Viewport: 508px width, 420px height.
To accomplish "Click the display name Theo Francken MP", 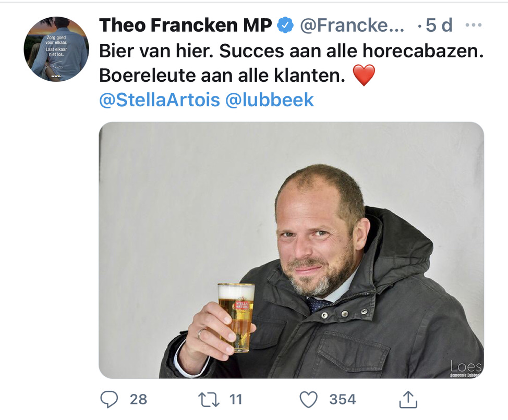I will [x=185, y=25].
